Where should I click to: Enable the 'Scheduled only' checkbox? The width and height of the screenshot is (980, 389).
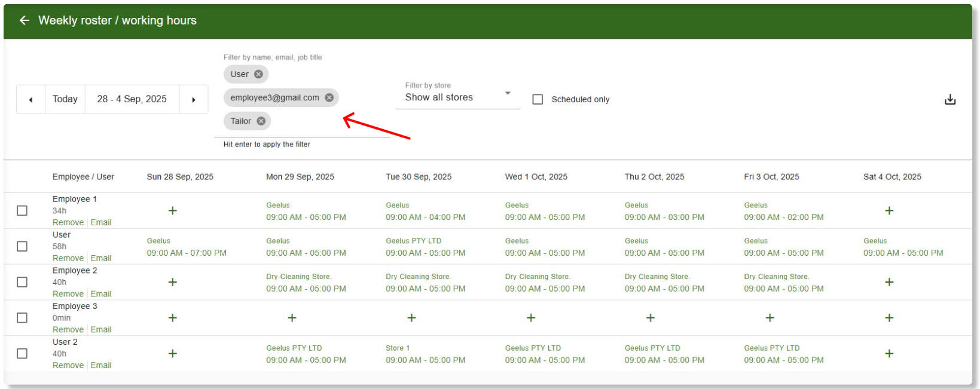(x=538, y=99)
